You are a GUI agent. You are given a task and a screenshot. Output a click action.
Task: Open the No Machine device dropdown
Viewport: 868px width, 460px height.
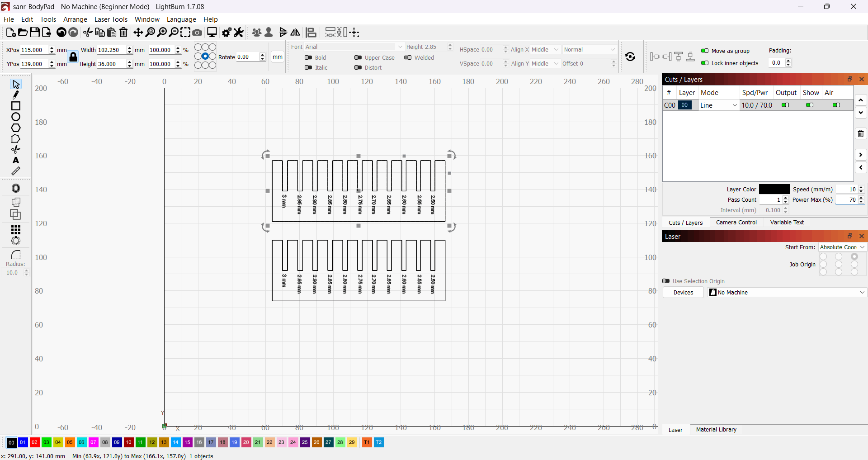[787, 292]
